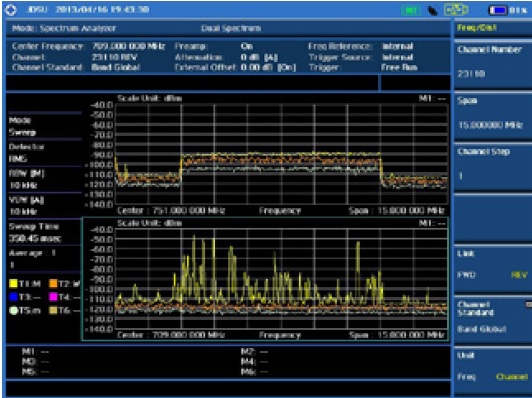Screen dimensions: 532x398
Task: Click the green network connection icon
Action: [456, 10]
